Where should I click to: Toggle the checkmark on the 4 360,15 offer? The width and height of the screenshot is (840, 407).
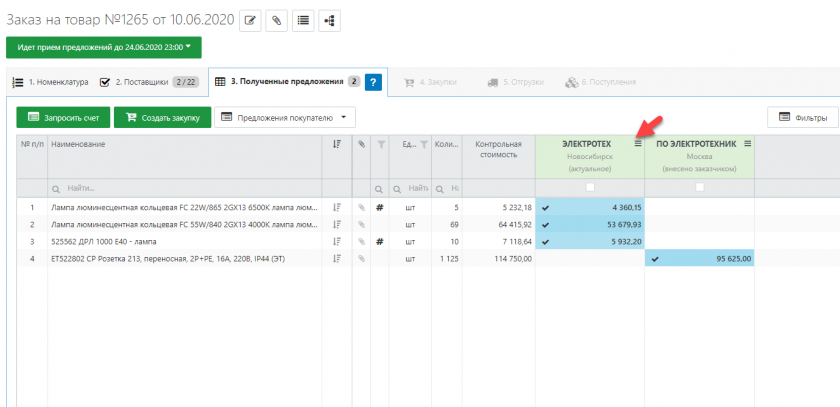tap(545, 207)
